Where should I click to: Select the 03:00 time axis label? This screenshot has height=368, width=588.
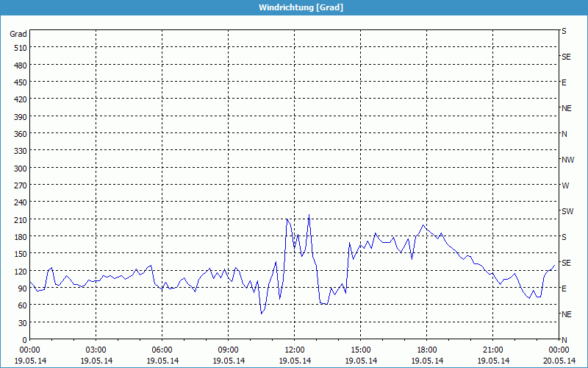(x=96, y=350)
